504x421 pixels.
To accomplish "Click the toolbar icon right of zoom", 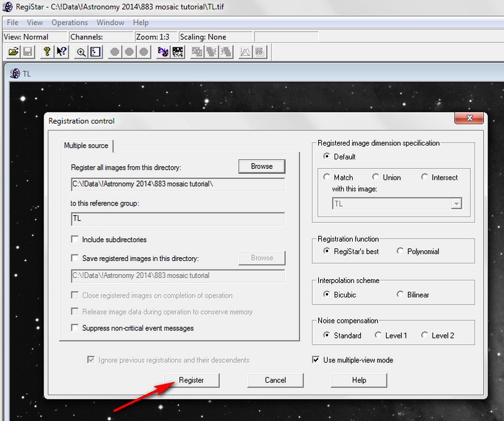I will coord(95,52).
